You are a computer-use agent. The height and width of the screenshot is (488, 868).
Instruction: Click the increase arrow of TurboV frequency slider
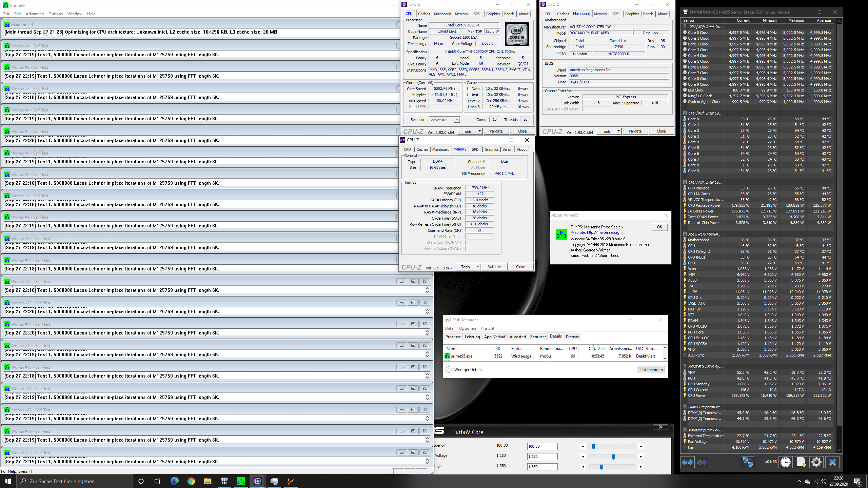coord(640,447)
